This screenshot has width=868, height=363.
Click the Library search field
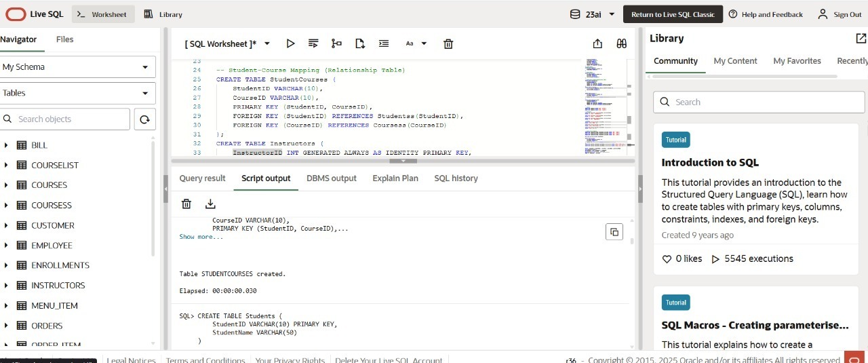pyautogui.click(x=759, y=102)
